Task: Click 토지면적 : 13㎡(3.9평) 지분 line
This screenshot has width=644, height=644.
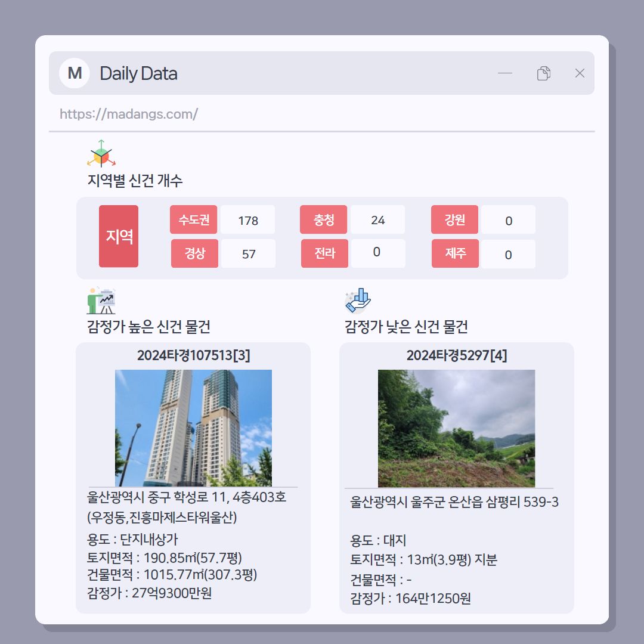Action: coord(423,559)
